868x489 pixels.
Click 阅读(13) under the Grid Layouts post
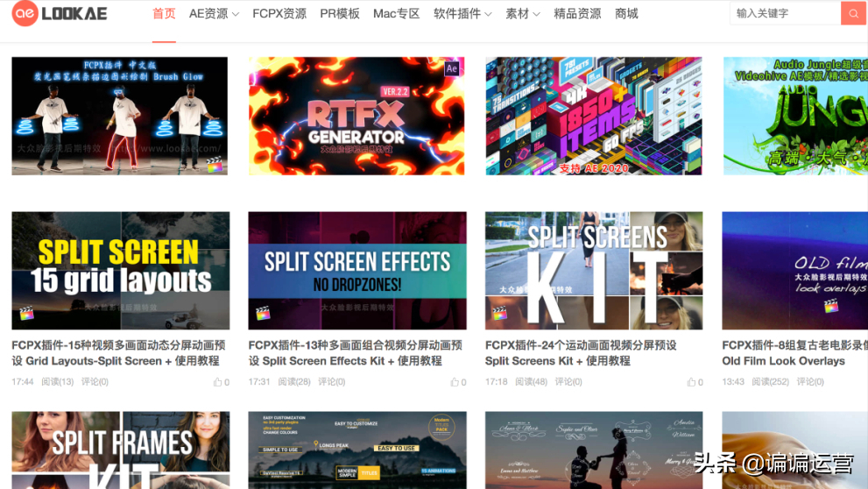click(58, 381)
